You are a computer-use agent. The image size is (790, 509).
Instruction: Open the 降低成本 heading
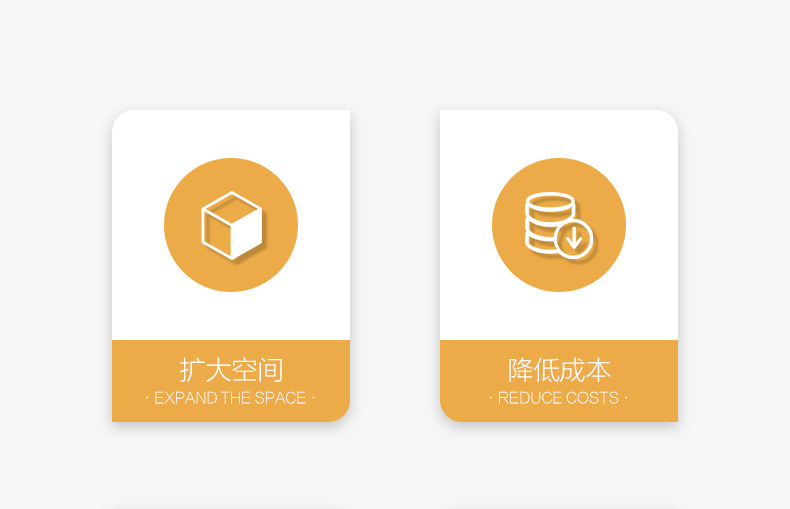(559, 370)
